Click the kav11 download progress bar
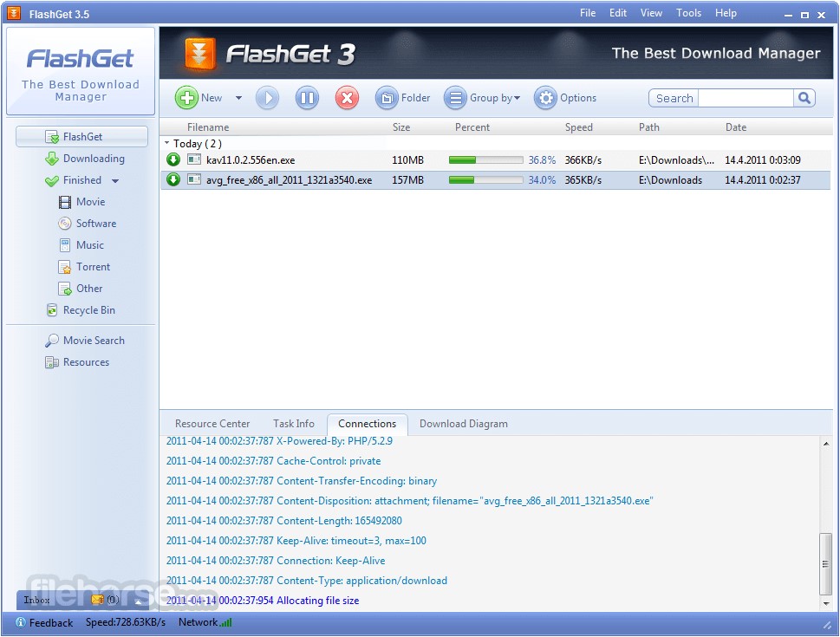 coord(485,159)
